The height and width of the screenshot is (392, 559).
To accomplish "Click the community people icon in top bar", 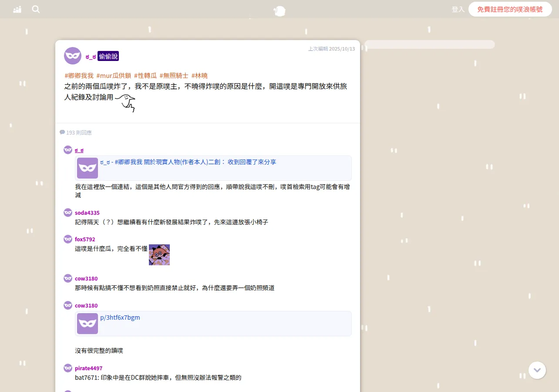I will pyautogui.click(x=17, y=9).
